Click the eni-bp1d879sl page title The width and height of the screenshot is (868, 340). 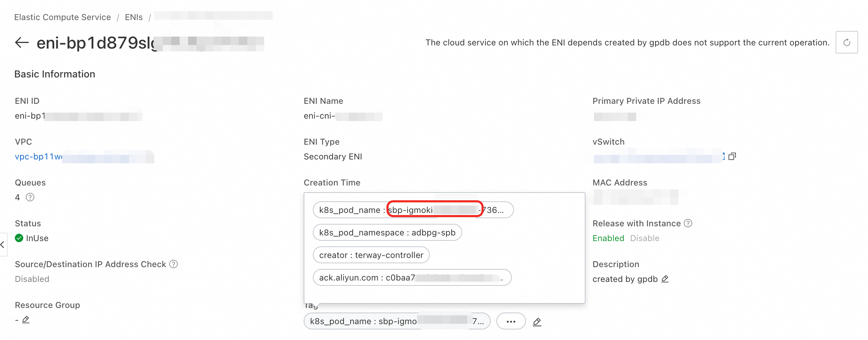[150, 43]
